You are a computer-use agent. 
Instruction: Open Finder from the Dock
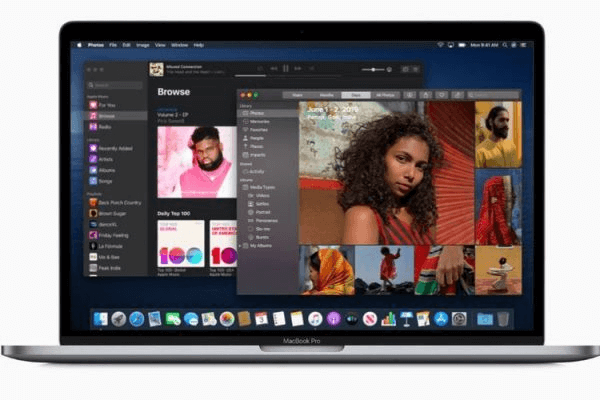pyautogui.click(x=101, y=319)
